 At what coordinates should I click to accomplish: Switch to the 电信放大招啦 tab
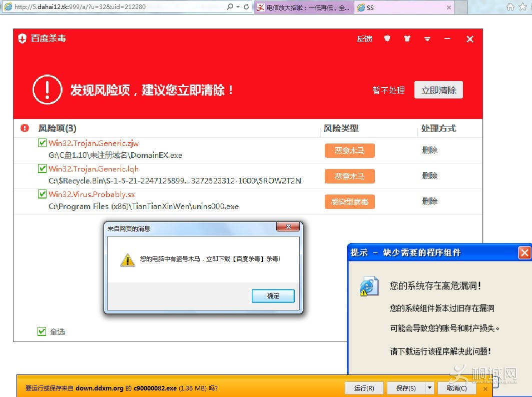coord(303,7)
